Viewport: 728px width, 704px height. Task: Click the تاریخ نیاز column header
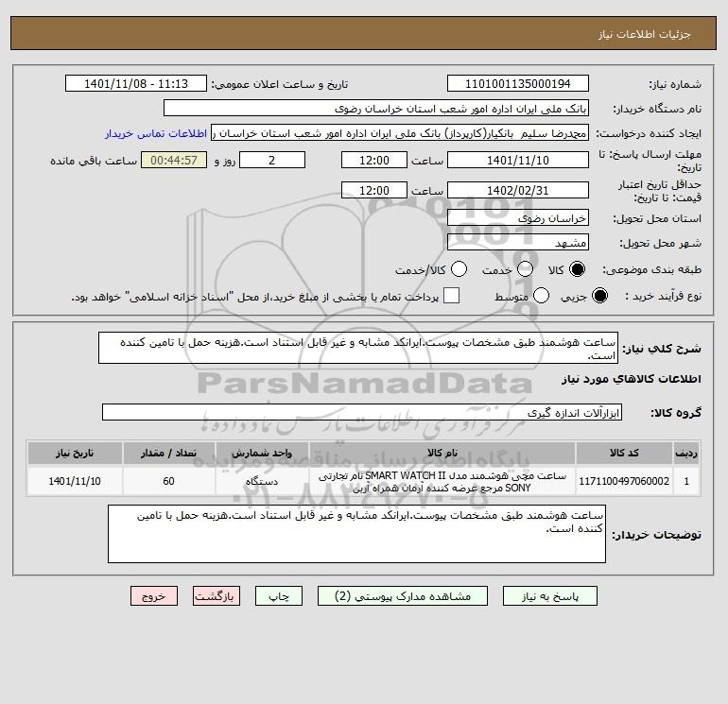pyautogui.click(x=75, y=453)
